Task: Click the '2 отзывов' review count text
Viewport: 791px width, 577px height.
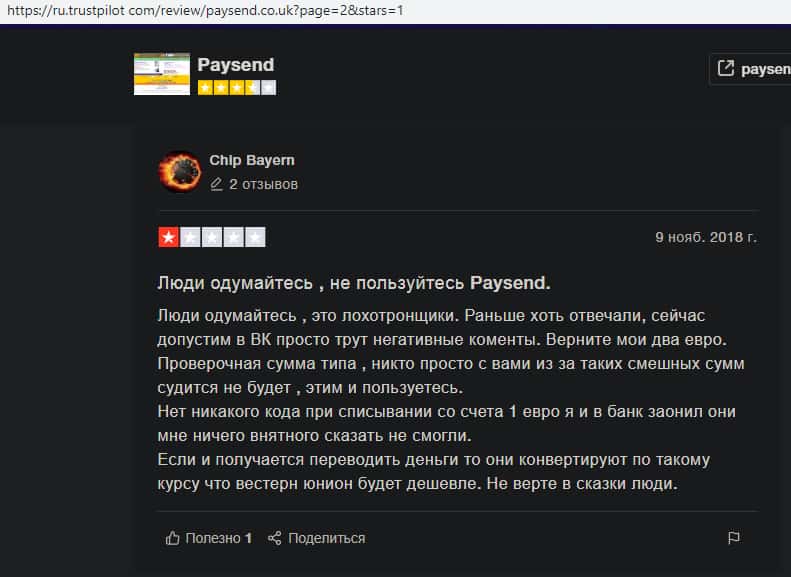Action: click(263, 184)
